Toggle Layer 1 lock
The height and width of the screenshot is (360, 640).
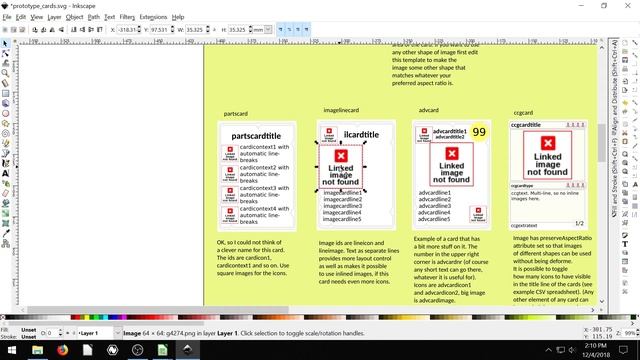(x=74, y=333)
